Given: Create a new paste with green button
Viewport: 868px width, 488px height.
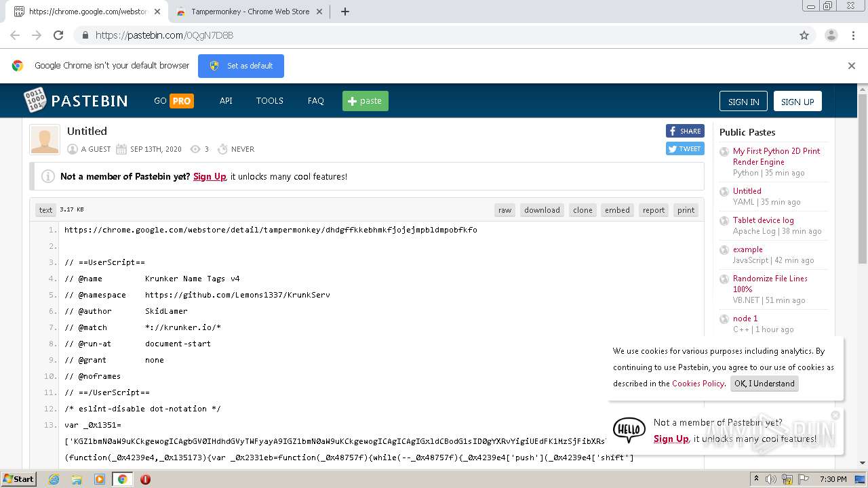Looking at the screenshot, I should pos(365,101).
